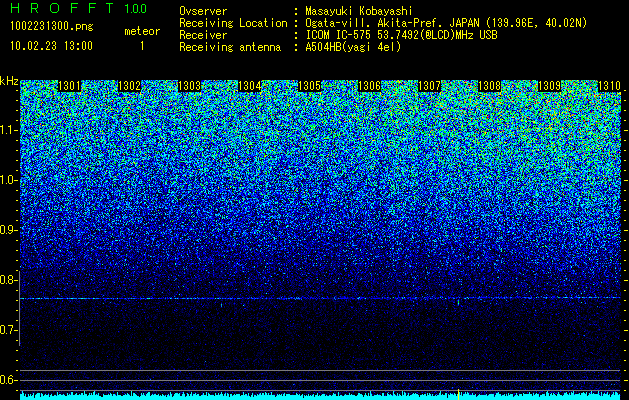
Task: Click the 1308 time marker
Action: click(x=489, y=86)
